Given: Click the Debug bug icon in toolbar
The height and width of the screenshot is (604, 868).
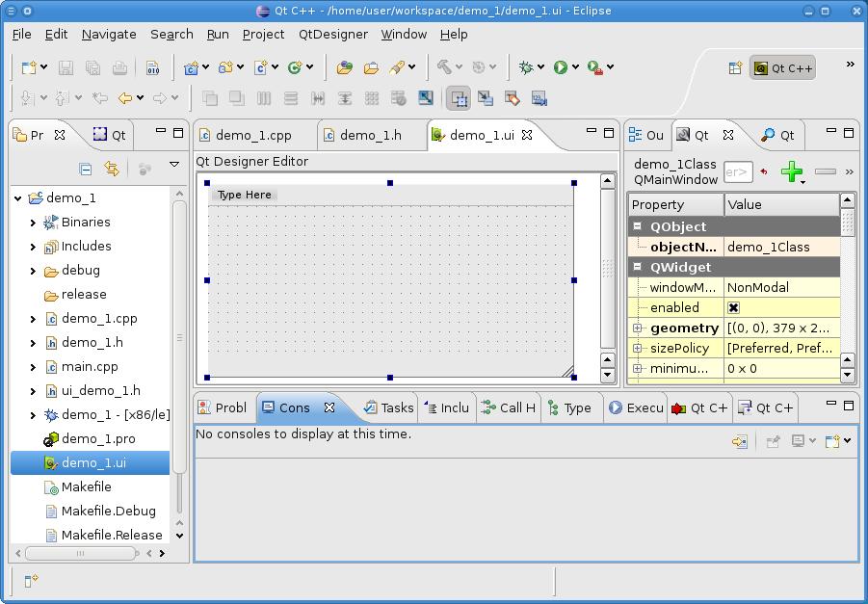Looking at the screenshot, I should (x=526, y=67).
